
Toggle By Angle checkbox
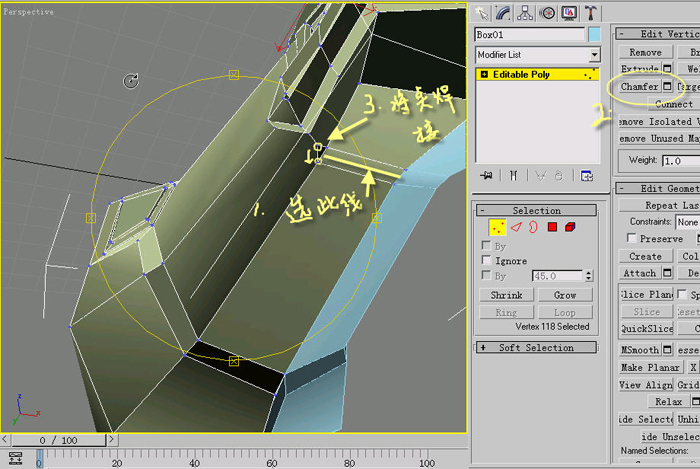(x=487, y=275)
